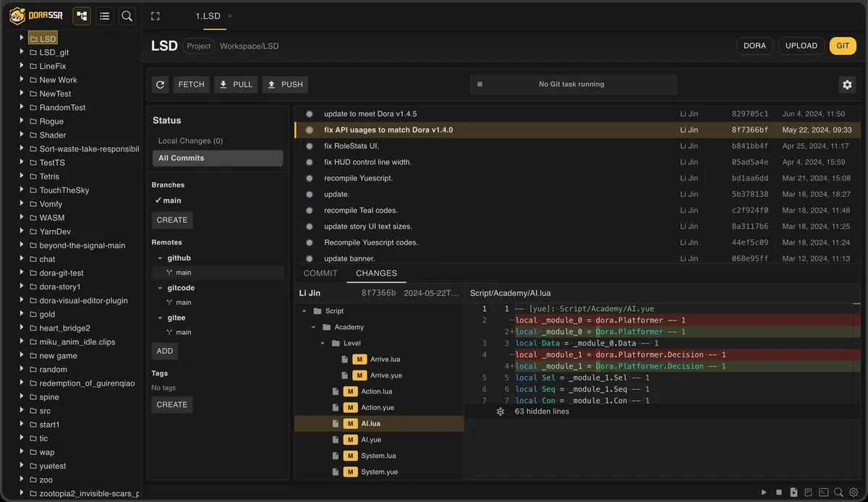The image size is (868, 502).
Task: Stop running with the stop icon
Action: pos(779,493)
